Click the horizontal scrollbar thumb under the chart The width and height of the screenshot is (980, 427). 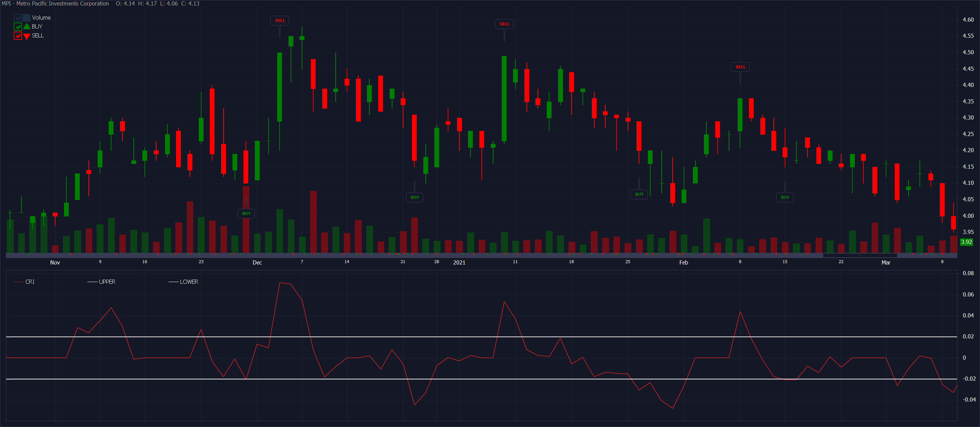[x=860, y=256]
